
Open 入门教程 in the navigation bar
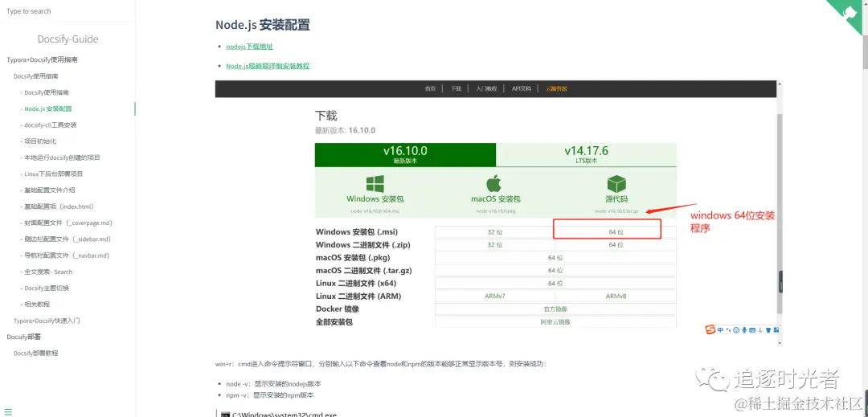click(x=486, y=88)
